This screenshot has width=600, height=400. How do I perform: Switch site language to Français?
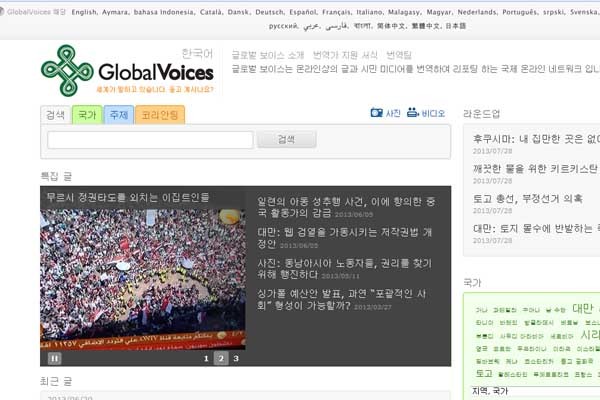click(336, 12)
